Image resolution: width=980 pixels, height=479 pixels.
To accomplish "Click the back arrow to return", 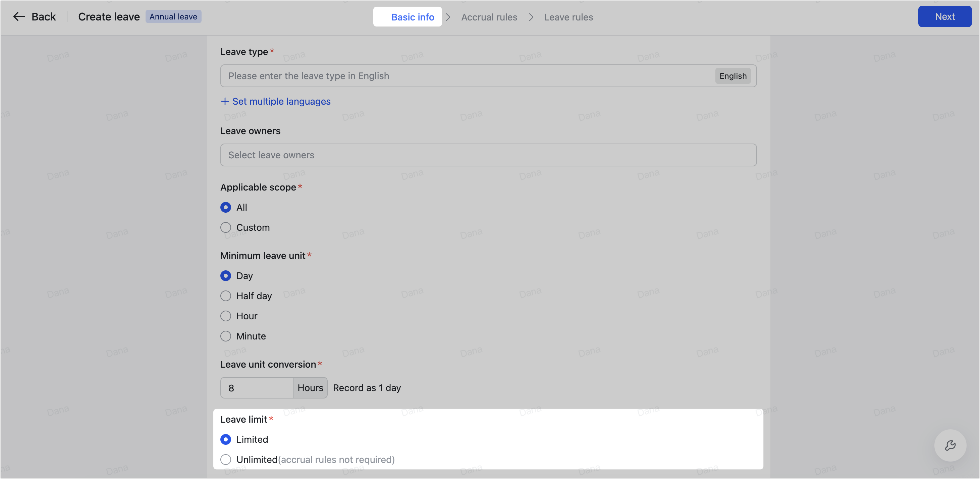I will 19,16.
